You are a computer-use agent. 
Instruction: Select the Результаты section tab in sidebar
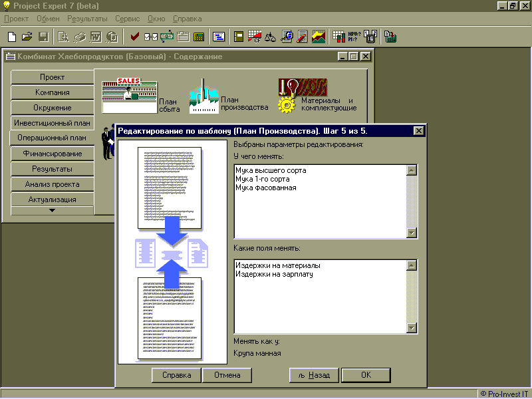53,169
